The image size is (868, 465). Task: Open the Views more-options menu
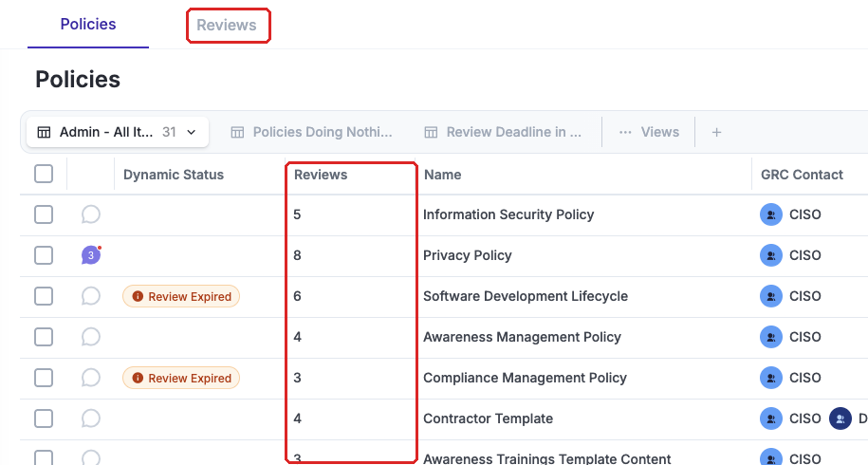coord(649,132)
